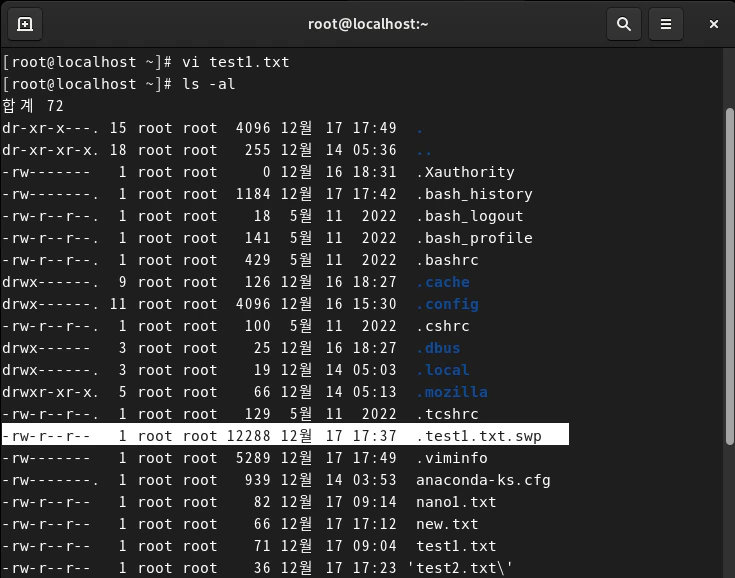This screenshot has height=578, width=735.
Task: Click the blue .local directory name
Action: 443,370
